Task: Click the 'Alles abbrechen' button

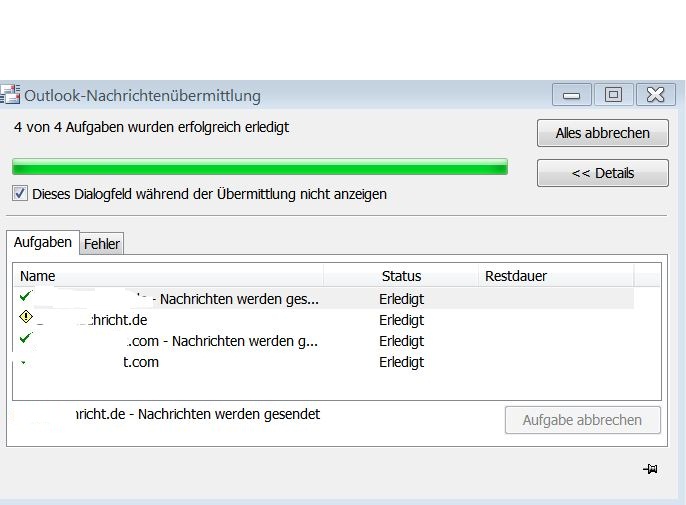Action: (602, 133)
